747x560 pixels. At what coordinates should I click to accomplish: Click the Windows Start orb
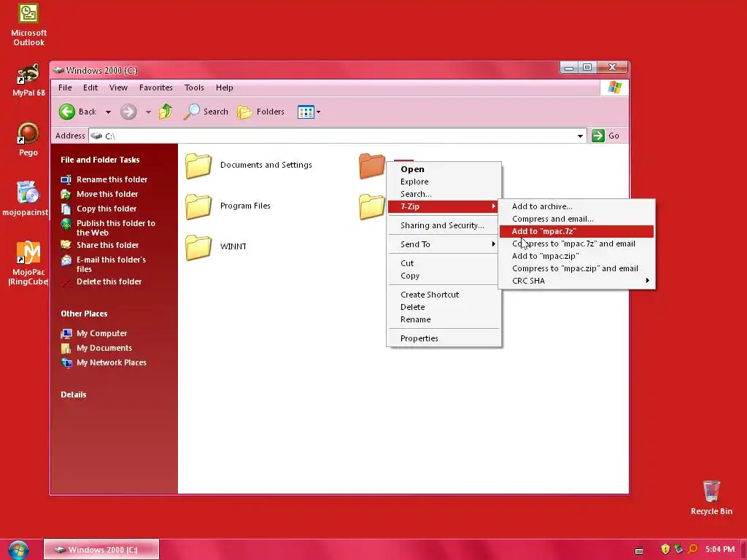point(18,550)
